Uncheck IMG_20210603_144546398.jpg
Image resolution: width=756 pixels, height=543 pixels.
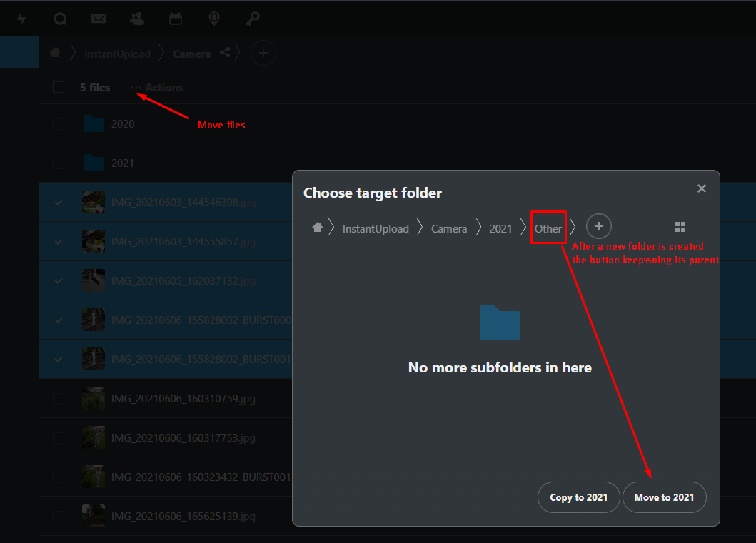[x=58, y=202]
